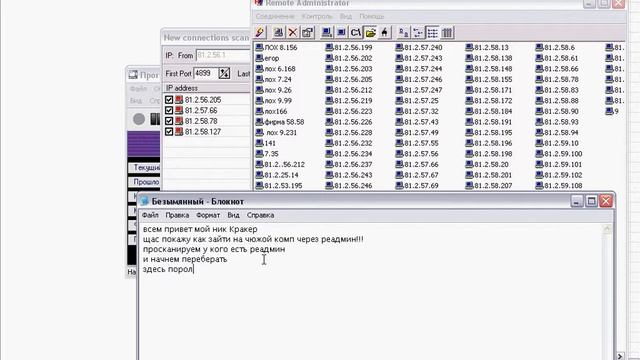Select connection 81.2.59.100 in Radmin list
Viewport: 640px width, 360px height.
[x=559, y=153]
